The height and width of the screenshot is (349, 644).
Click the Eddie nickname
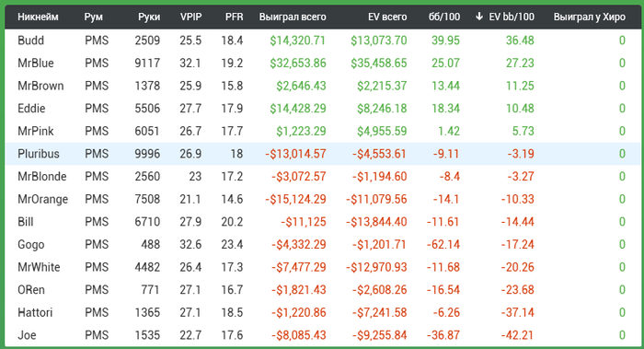31,108
